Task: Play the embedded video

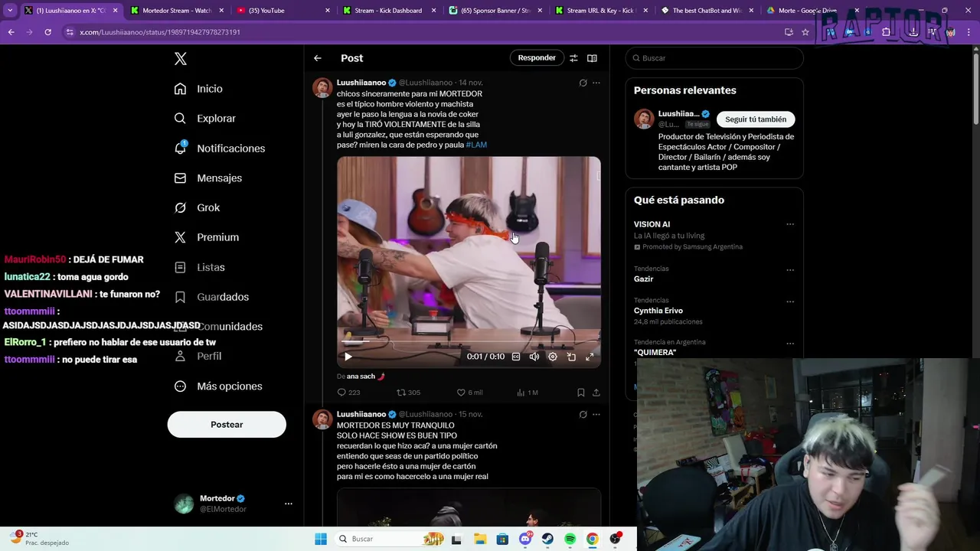Action: (x=348, y=357)
